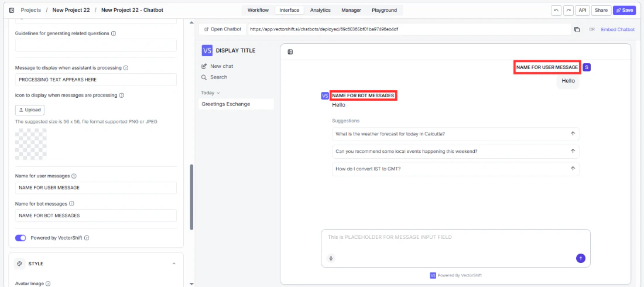Go to the Manager tab
644x287 pixels.
tap(351, 11)
